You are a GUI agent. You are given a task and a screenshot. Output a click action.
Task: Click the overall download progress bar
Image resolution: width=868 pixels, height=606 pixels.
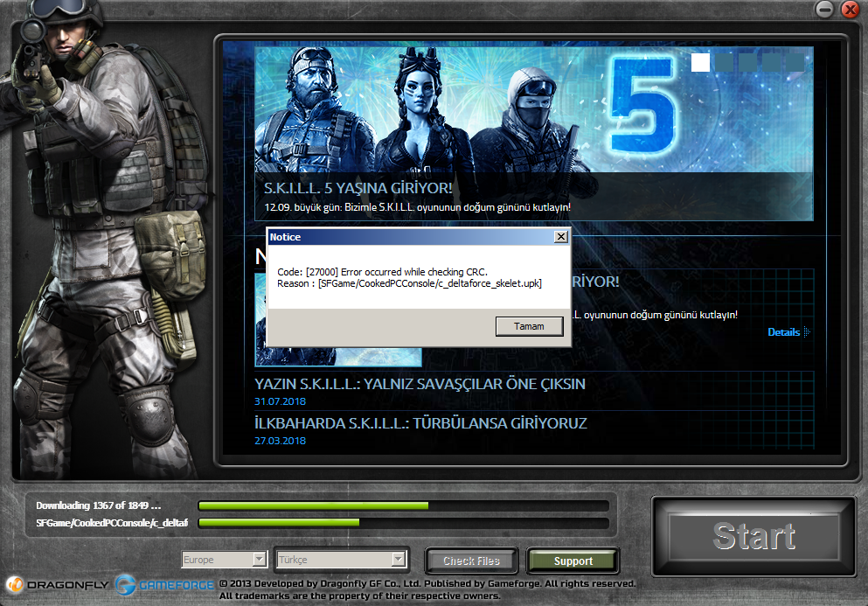click(x=404, y=505)
